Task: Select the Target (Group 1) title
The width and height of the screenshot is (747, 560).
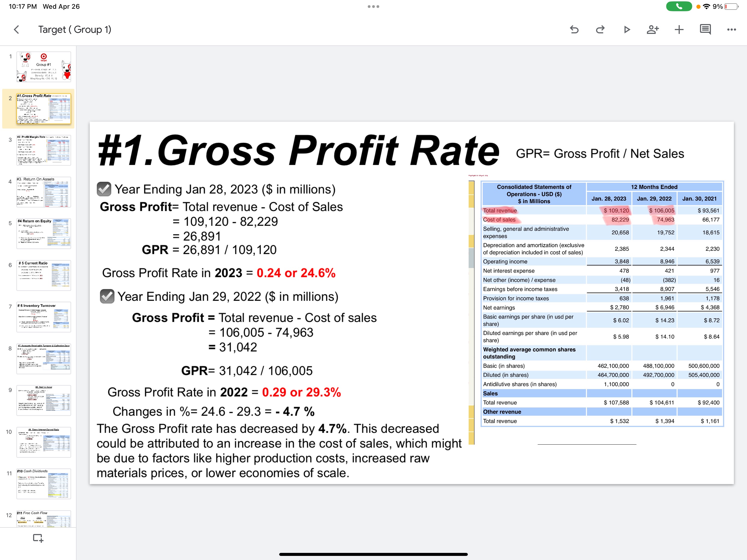Action: tap(75, 29)
